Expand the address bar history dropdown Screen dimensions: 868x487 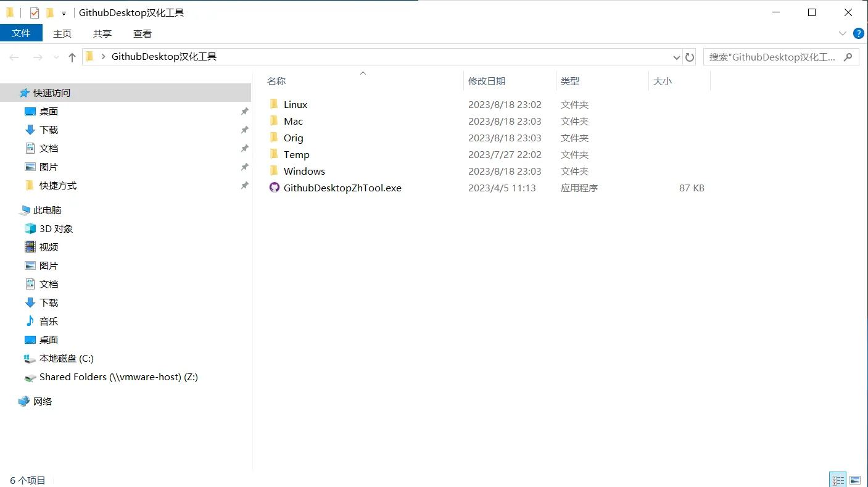[676, 57]
